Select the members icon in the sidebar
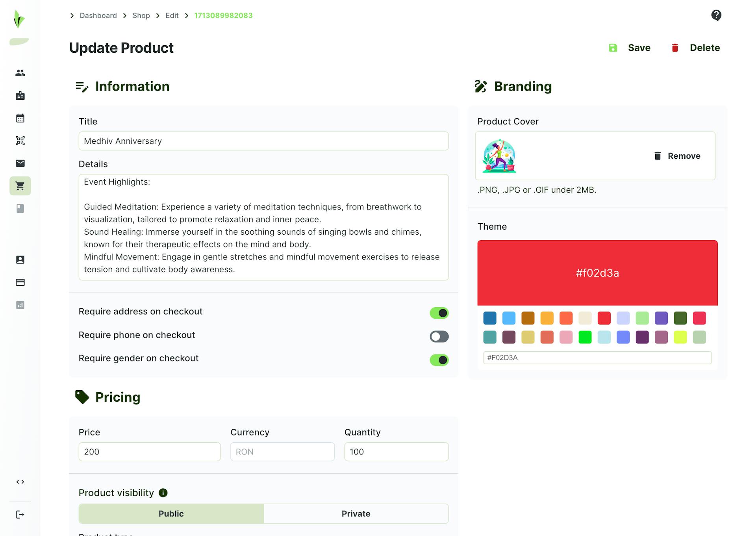This screenshot has height=536, width=756. click(x=20, y=72)
